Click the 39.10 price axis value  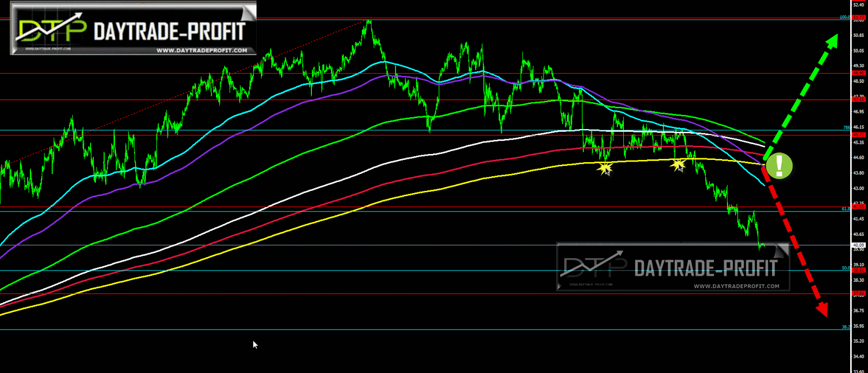[859, 265]
